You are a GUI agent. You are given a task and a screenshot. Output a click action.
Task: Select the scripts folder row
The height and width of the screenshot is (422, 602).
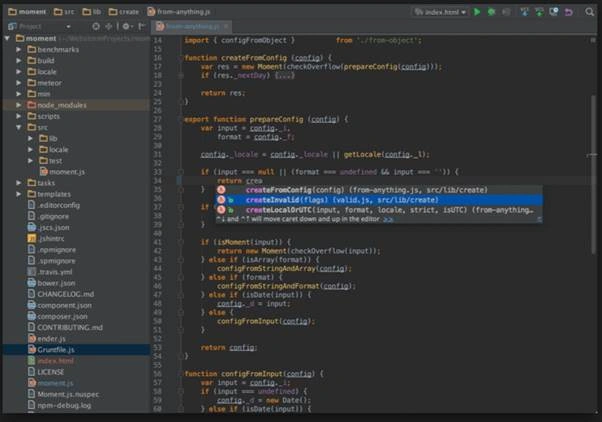[x=76, y=116]
